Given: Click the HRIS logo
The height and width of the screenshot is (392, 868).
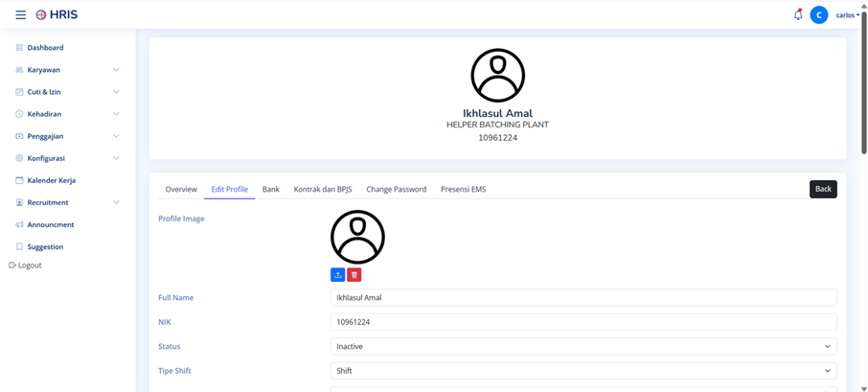Looking at the screenshot, I should [57, 15].
